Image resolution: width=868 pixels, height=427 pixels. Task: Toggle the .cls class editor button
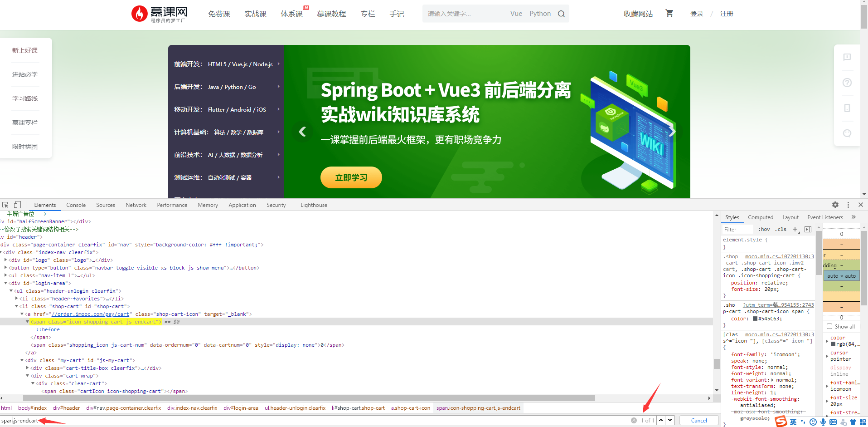pos(781,230)
